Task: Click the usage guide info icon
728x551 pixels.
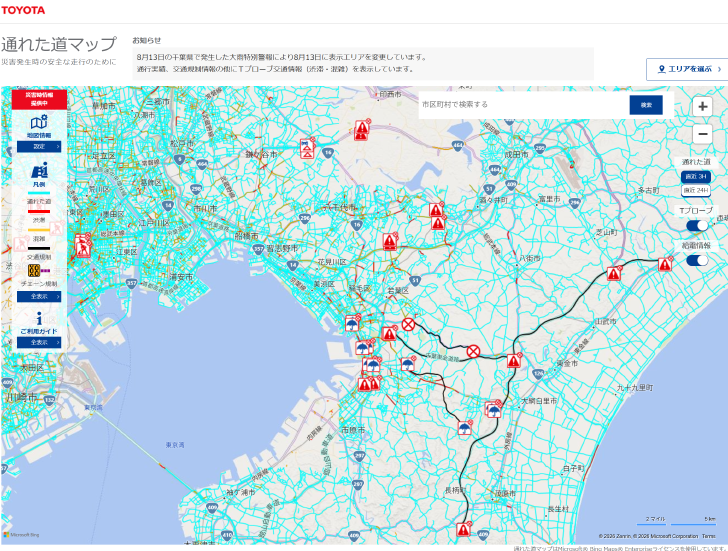Action: [39, 318]
